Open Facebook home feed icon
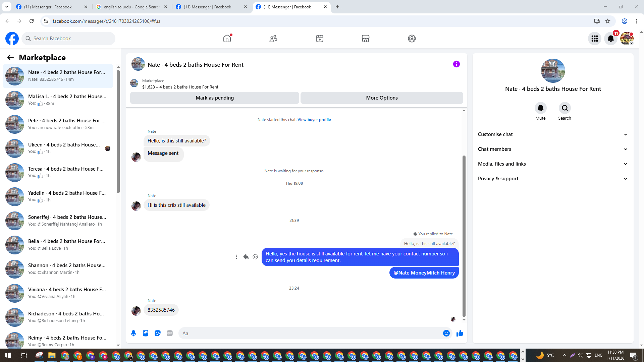This screenshot has width=644, height=362. click(x=227, y=39)
